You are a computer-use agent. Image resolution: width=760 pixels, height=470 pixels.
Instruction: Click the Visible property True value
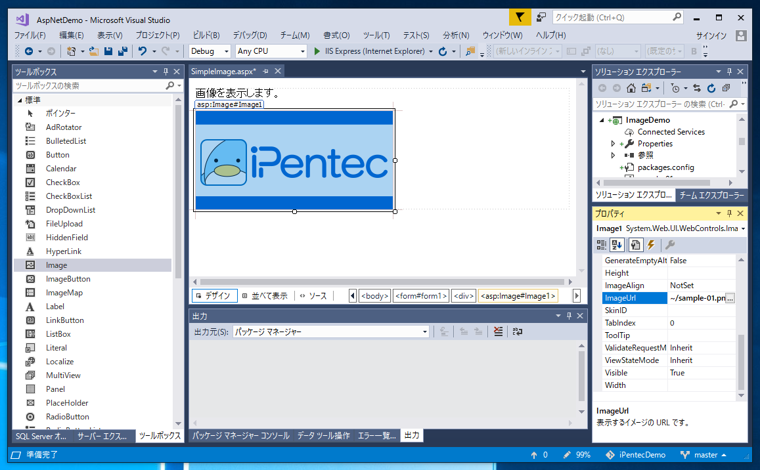[702, 373]
